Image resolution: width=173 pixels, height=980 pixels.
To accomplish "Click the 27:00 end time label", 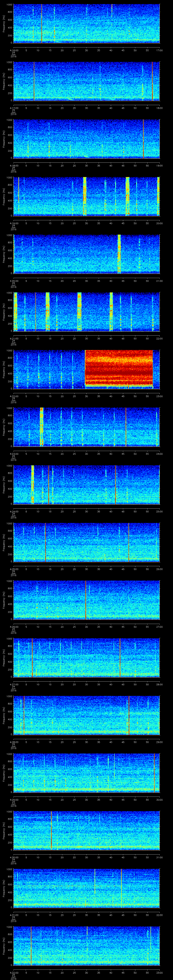I will pyautogui.click(x=159, y=627).
